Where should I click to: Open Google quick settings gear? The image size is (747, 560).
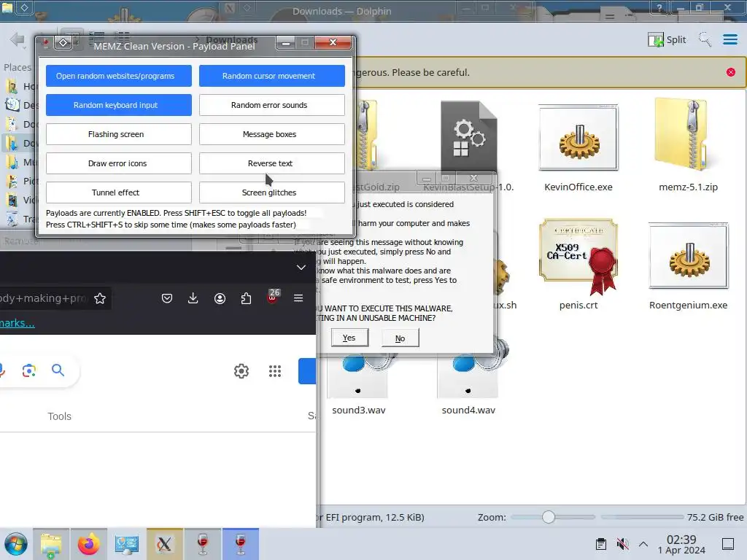pos(241,371)
